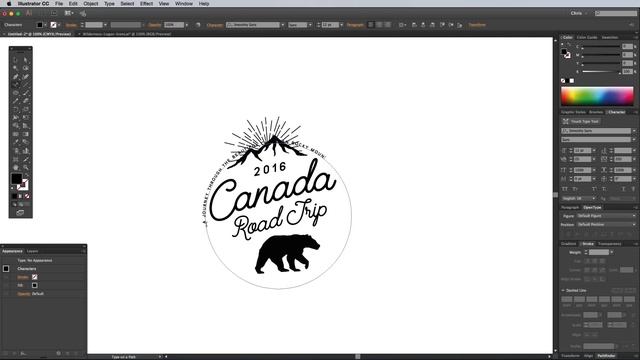
Task: Open font style dropdown in Character panel
Action: click(x=633, y=140)
